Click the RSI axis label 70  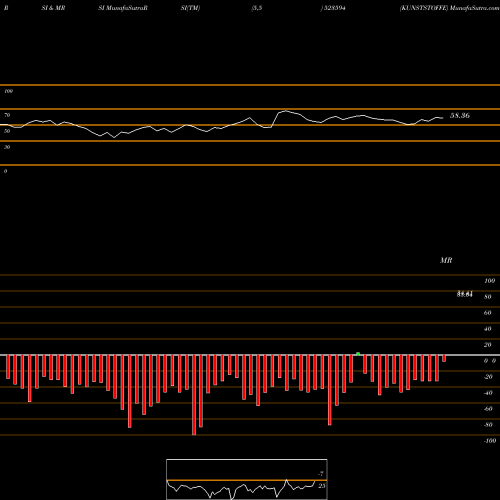click(x=7, y=115)
